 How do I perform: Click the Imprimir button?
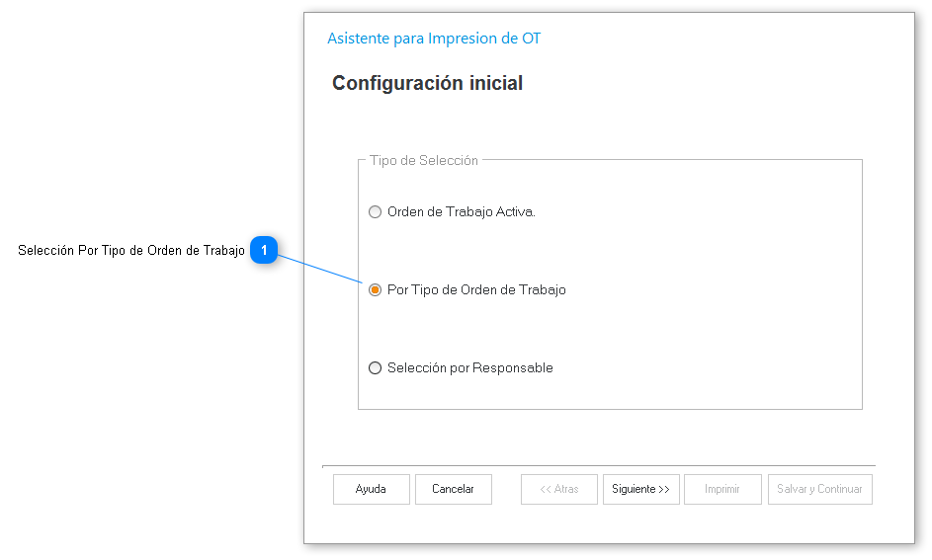click(x=722, y=489)
